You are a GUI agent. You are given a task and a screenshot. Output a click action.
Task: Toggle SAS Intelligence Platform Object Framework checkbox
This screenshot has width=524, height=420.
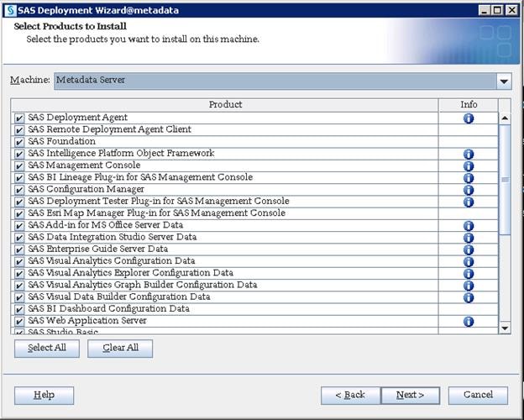click(x=19, y=155)
